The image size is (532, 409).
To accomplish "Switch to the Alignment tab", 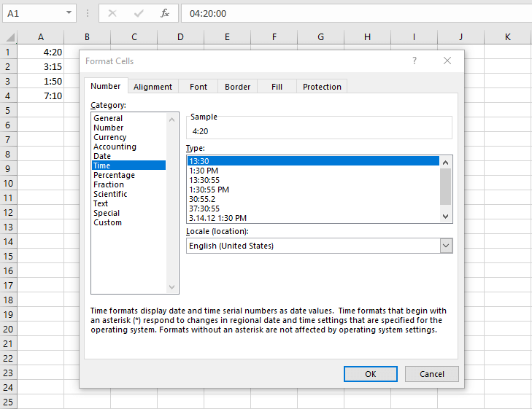I will [x=153, y=87].
